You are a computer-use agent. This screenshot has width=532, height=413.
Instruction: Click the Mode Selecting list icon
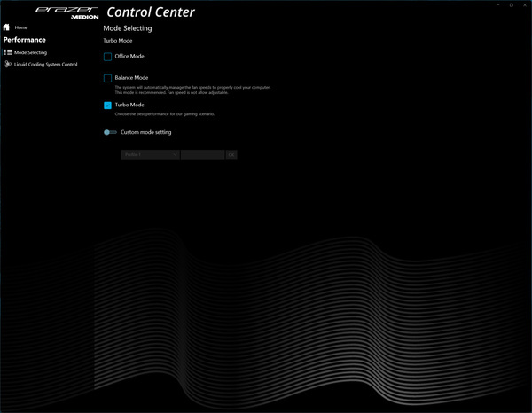coord(8,52)
